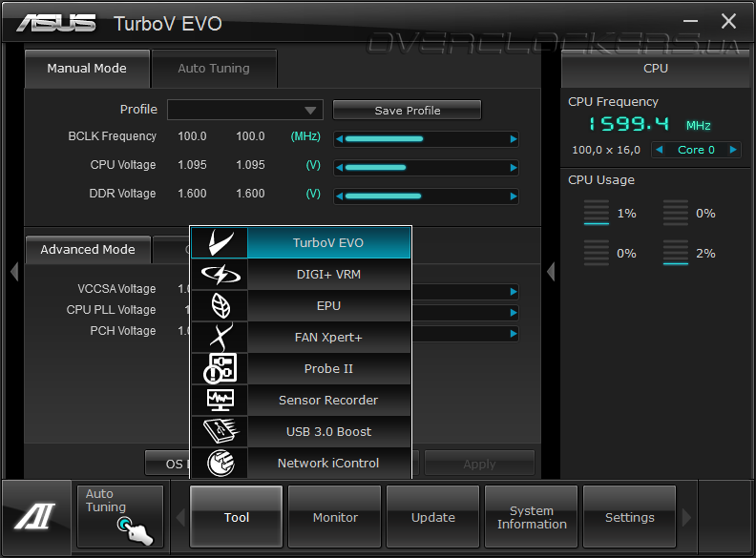Click the DDR Voltage slider

pyautogui.click(x=427, y=196)
